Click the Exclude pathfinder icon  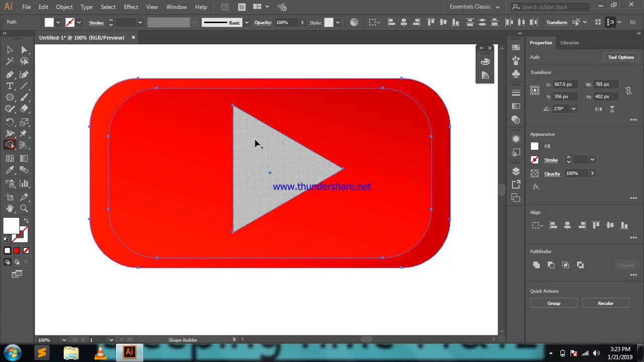tap(580, 264)
